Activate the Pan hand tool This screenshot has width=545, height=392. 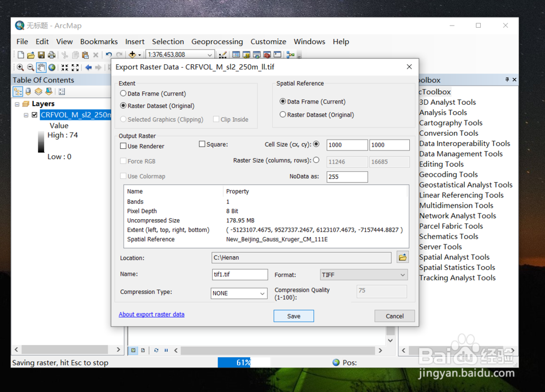[41, 68]
